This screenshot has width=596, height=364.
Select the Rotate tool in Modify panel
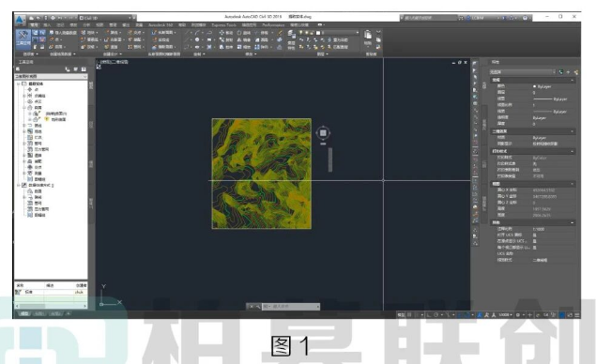click(243, 33)
